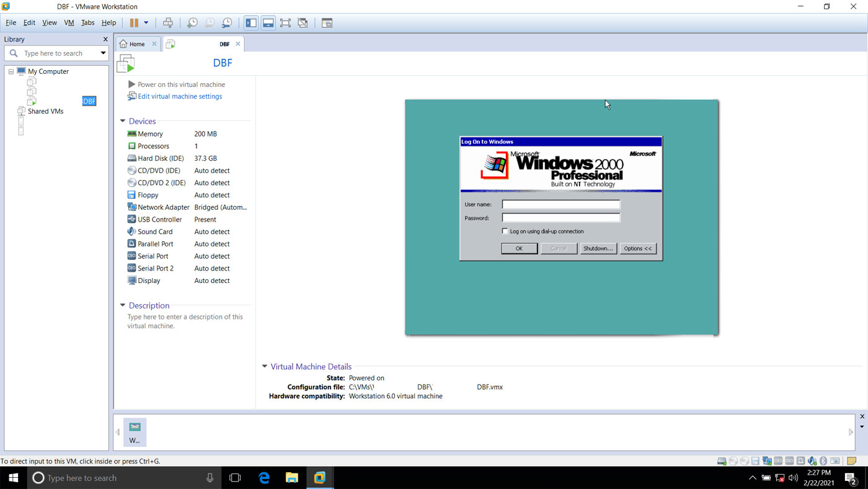Image resolution: width=868 pixels, height=489 pixels.
Task: Select the Processors device row
Action: [187, 146]
